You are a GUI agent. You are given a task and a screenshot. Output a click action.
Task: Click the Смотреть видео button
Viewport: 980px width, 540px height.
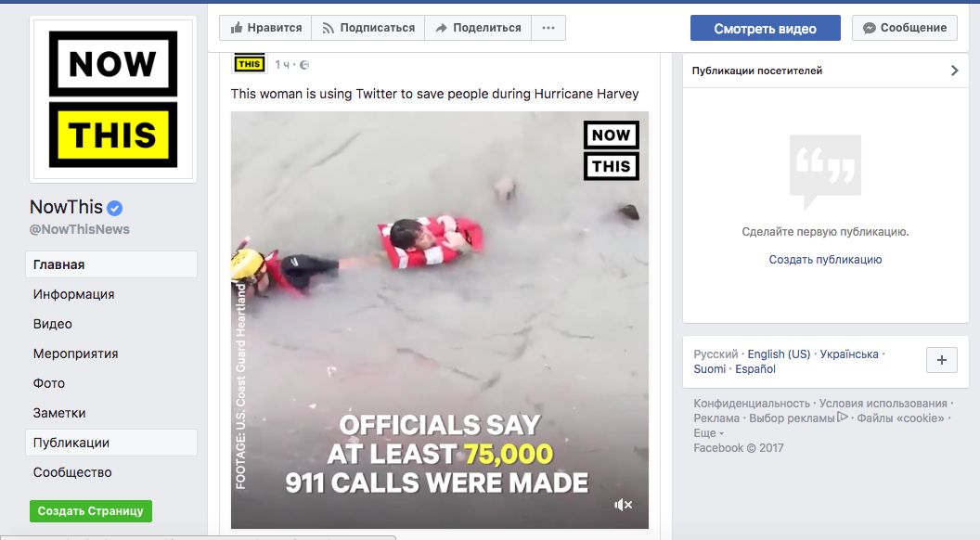coord(765,28)
